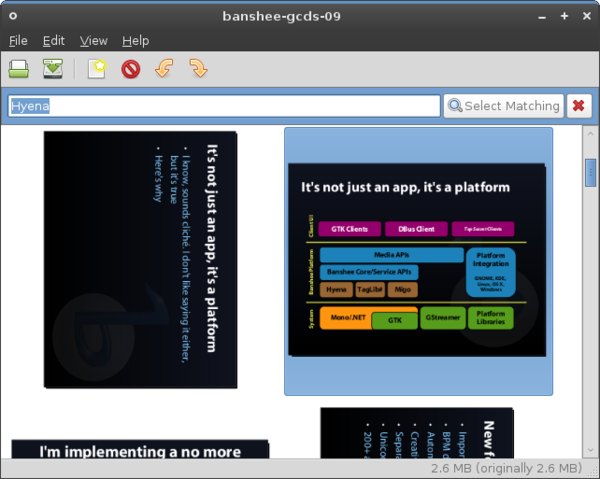Click the window menu circle icon in titlebar
The image size is (600, 479).
(x=13, y=16)
